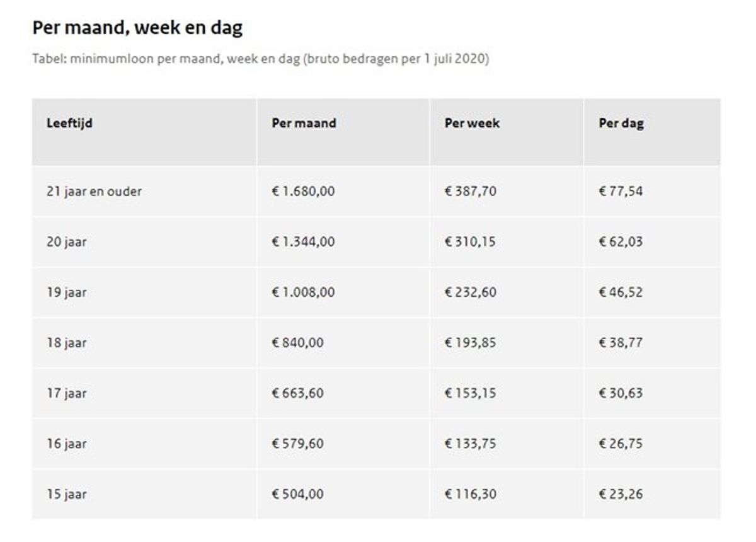Click the € 133,75 weekly cell
Viewport: 756px width, 542px height.
[470, 443]
